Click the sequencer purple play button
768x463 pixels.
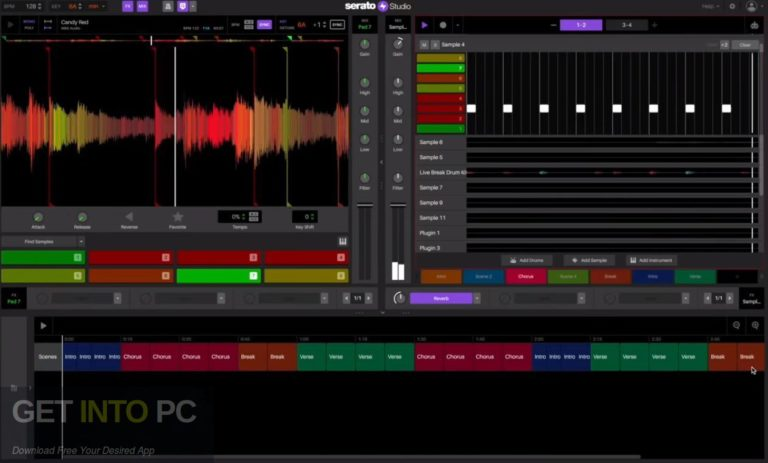pos(425,25)
